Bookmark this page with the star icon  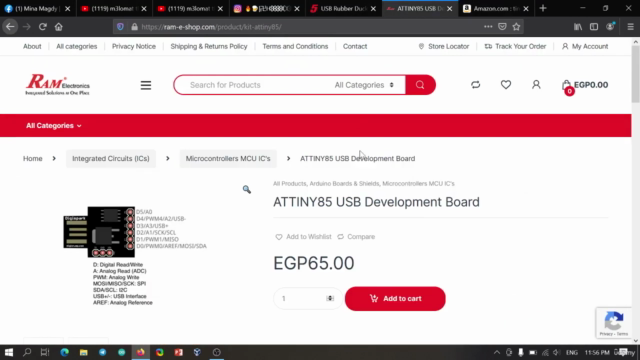click(x=516, y=27)
